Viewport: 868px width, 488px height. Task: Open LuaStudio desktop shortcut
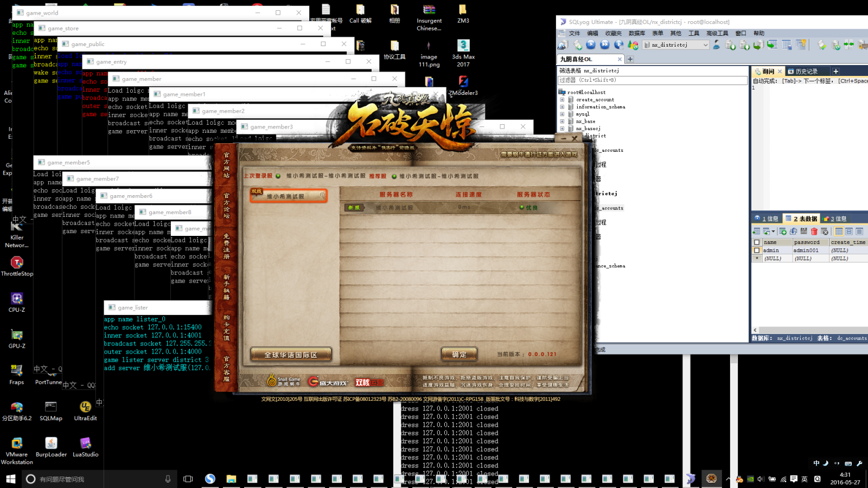click(x=85, y=447)
